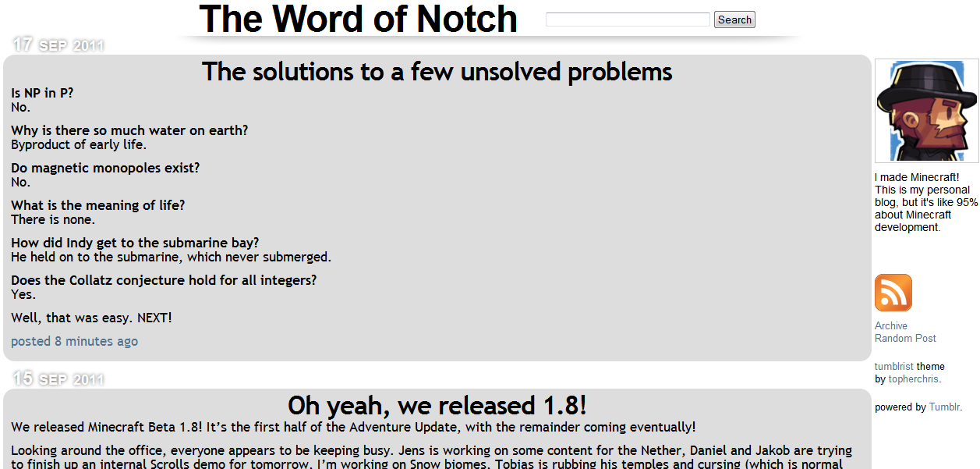Click the 15 Sep 2011 date heading
Viewport: 980px width, 469px height.
point(58,379)
